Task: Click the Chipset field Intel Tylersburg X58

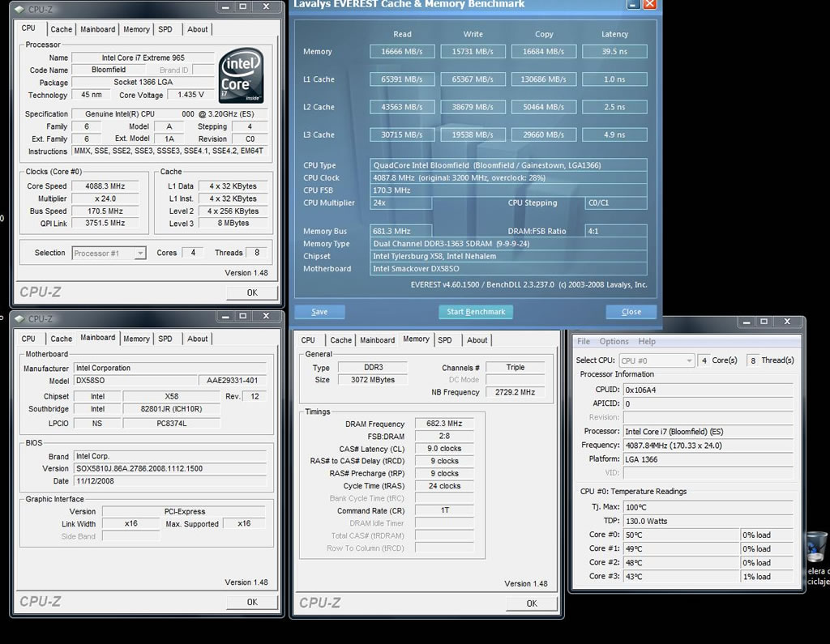Action: [508, 256]
